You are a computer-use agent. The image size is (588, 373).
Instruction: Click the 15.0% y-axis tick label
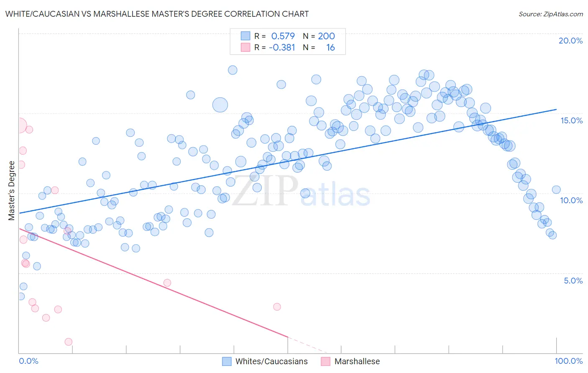[571, 120]
